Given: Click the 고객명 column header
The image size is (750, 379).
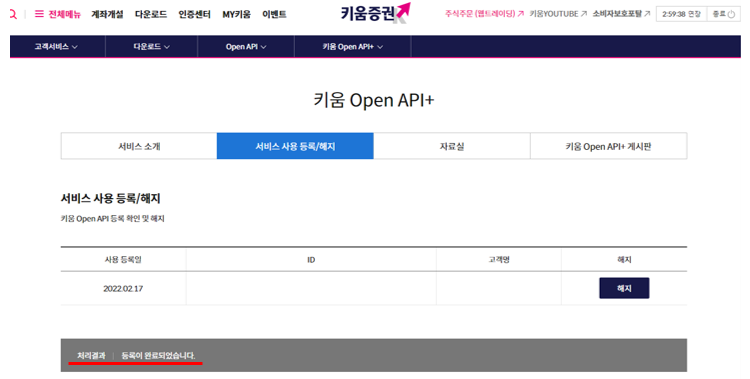Looking at the screenshot, I should pos(499,259).
